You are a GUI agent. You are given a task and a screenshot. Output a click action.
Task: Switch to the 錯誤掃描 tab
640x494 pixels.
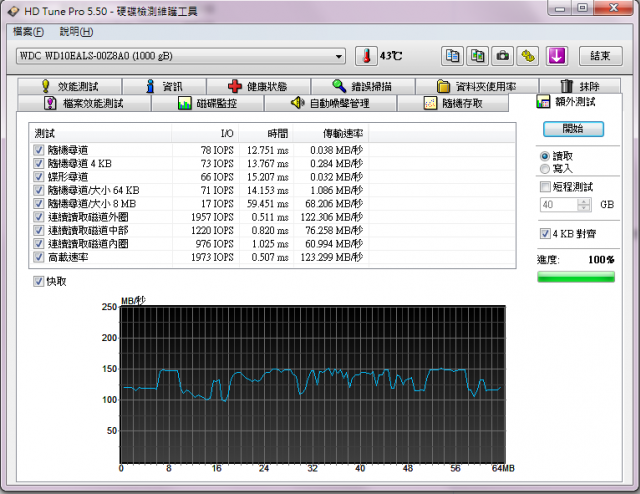[363, 86]
